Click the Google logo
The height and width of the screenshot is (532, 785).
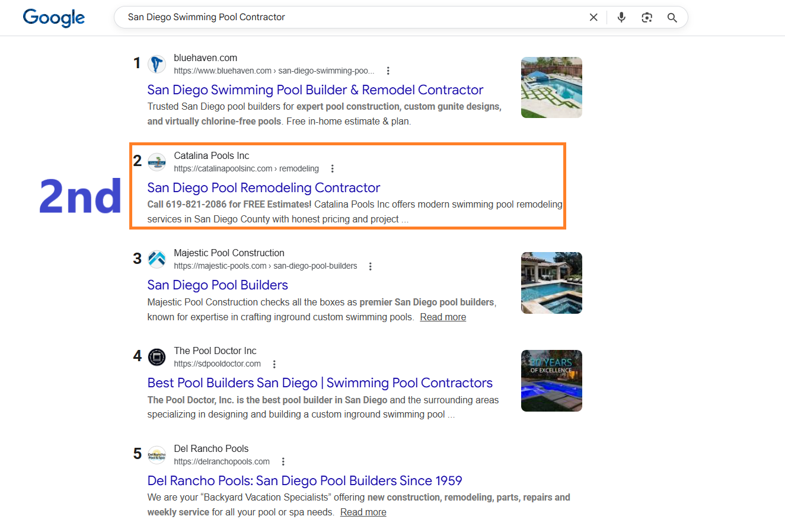(x=54, y=17)
